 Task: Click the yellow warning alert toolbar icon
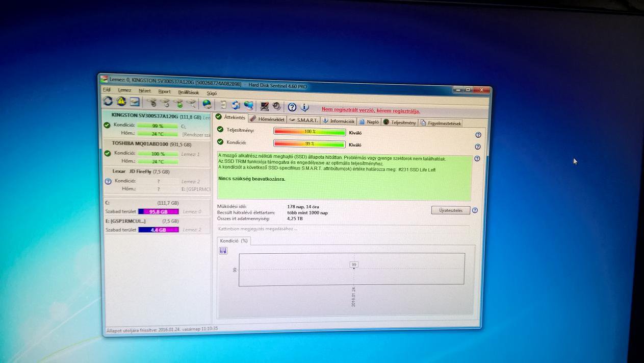tap(121, 102)
